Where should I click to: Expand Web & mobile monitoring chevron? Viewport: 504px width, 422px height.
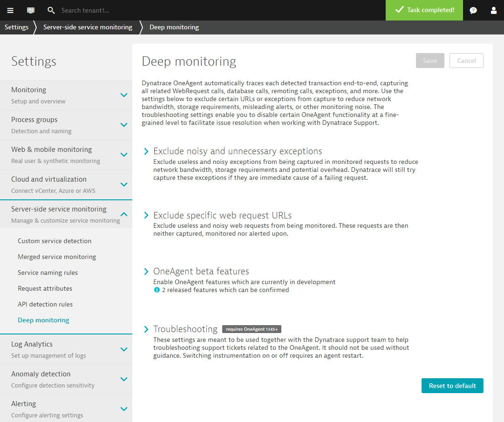[x=124, y=155]
